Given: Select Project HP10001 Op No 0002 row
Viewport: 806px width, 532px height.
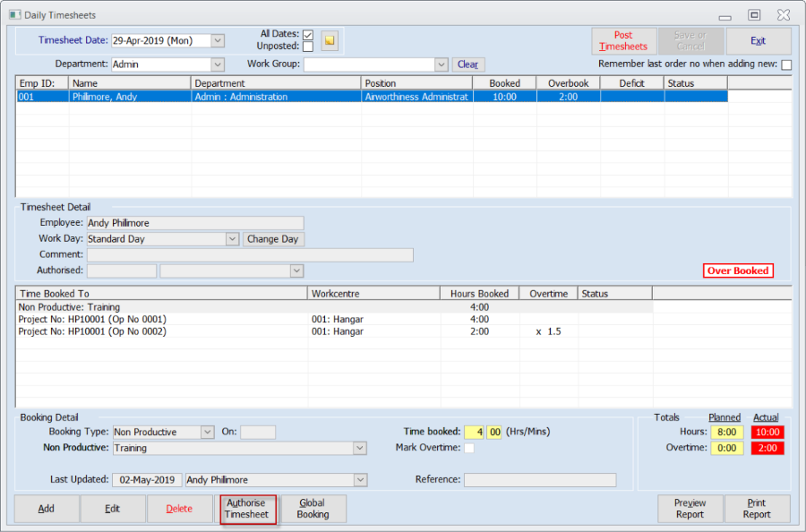Looking at the screenshot, I should click(334, 332).
